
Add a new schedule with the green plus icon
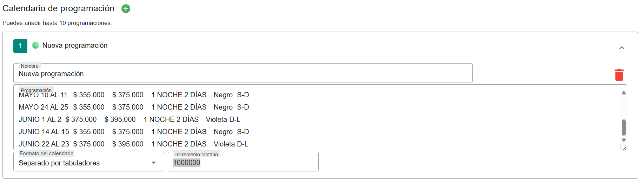pyautogui.click(x=126, y=9)
